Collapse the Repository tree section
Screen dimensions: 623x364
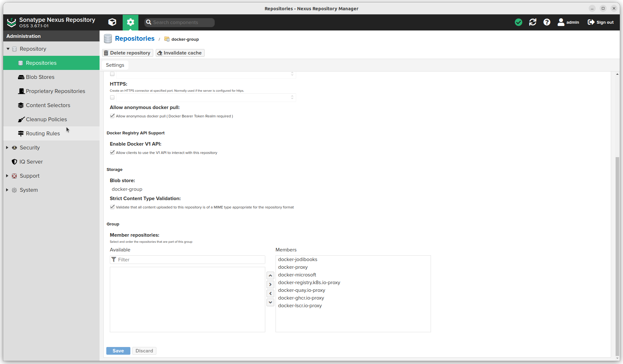tap(8, 49)
